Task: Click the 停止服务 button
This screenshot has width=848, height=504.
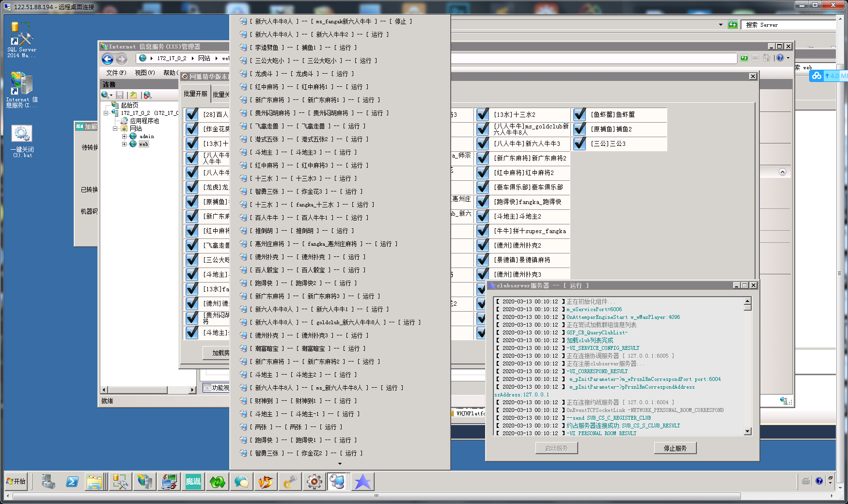Action: pos(675,448)
